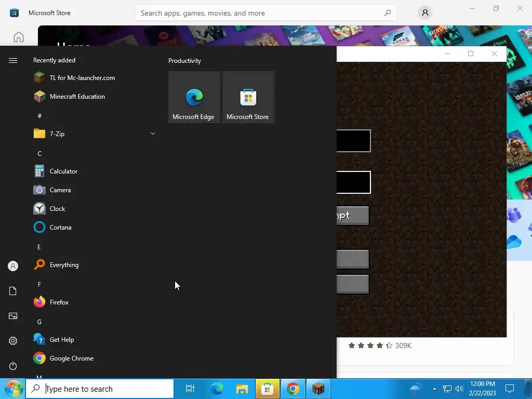Open the Microsoft Edge tile
Screen dimensions: 532x399
click(194, 97)
